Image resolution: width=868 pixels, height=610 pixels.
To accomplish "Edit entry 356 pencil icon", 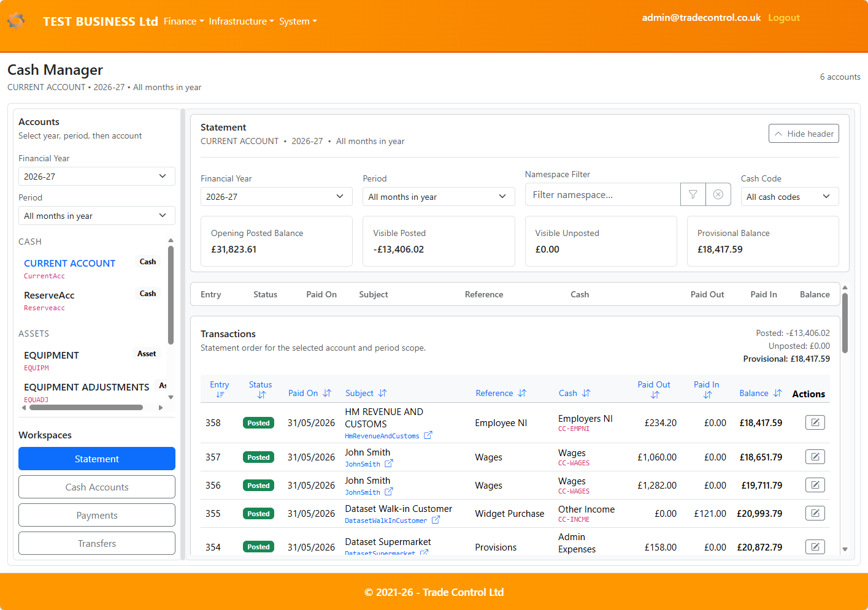I will point(815,485).
